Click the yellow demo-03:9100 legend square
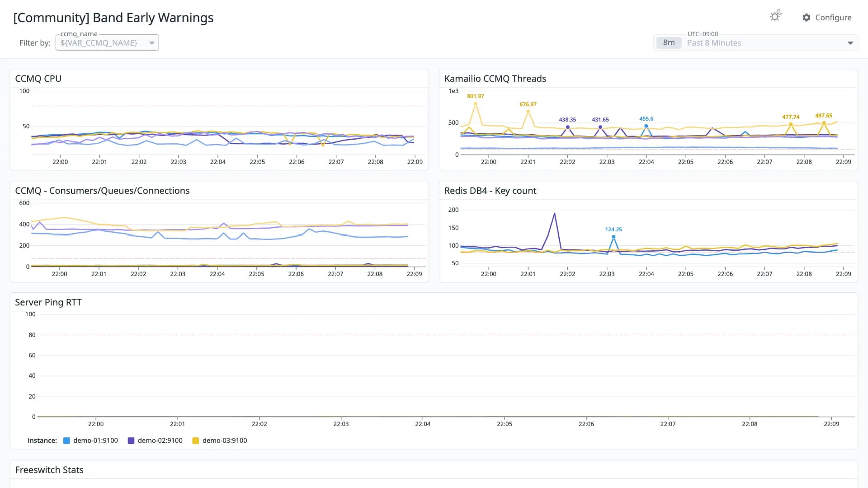 tap(196, 441)
